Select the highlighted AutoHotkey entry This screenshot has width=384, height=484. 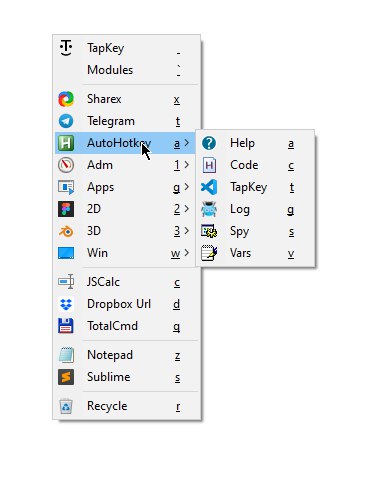[125, 143]
